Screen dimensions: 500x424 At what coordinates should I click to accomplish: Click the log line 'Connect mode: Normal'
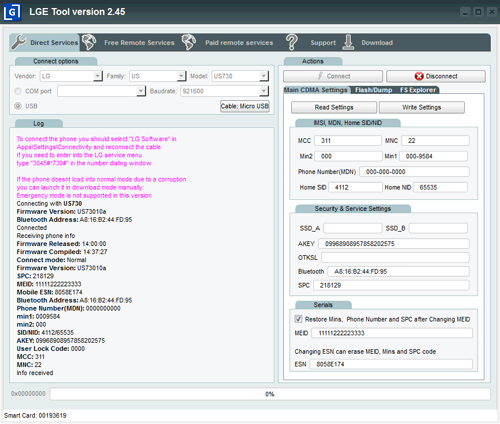[x=51, y=260]
